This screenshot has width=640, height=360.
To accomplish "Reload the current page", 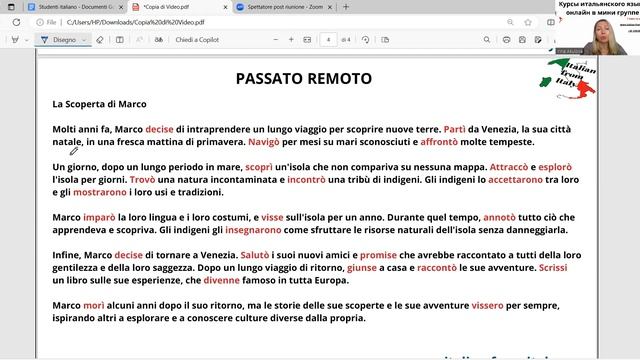I will coord(16,22).
